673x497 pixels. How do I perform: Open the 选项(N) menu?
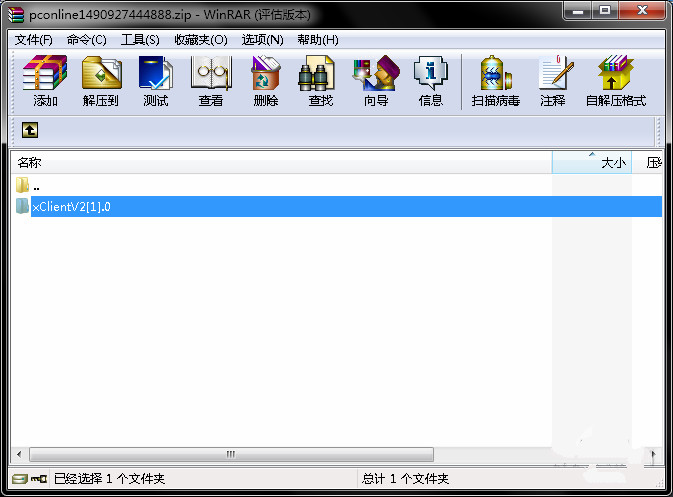[263, 40]
